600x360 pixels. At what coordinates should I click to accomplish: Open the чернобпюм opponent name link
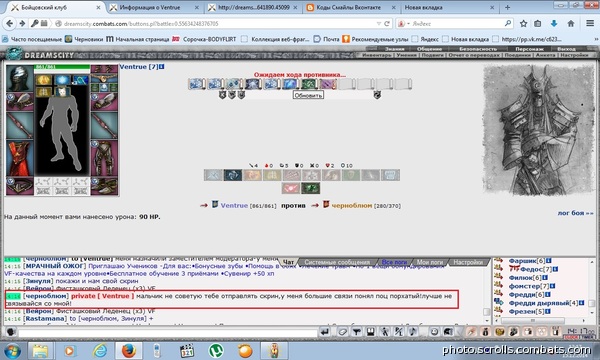[x=352, y=205]
